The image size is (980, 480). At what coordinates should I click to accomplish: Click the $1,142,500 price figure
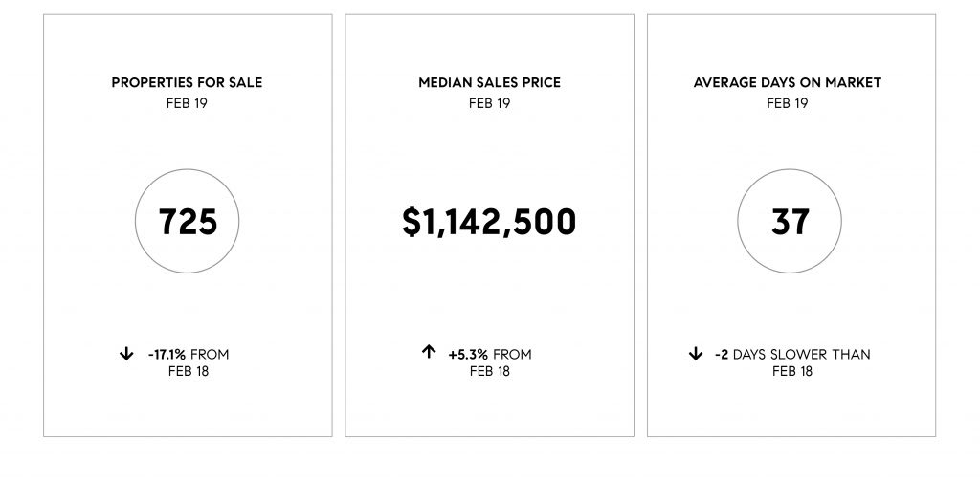pyautogui.click(x=489, y=223)
